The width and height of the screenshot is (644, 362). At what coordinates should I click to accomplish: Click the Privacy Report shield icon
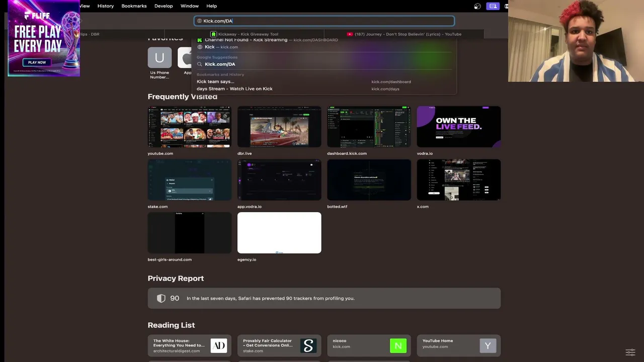161,298
